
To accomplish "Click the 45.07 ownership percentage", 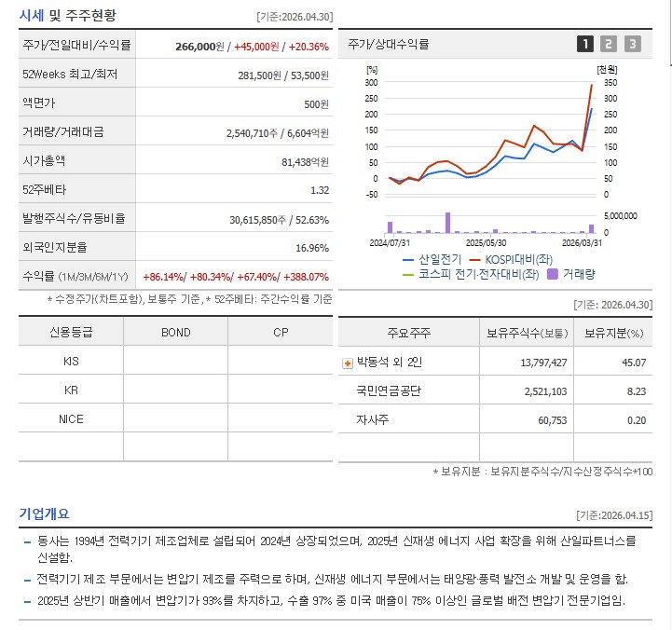I will pos(634,363).
